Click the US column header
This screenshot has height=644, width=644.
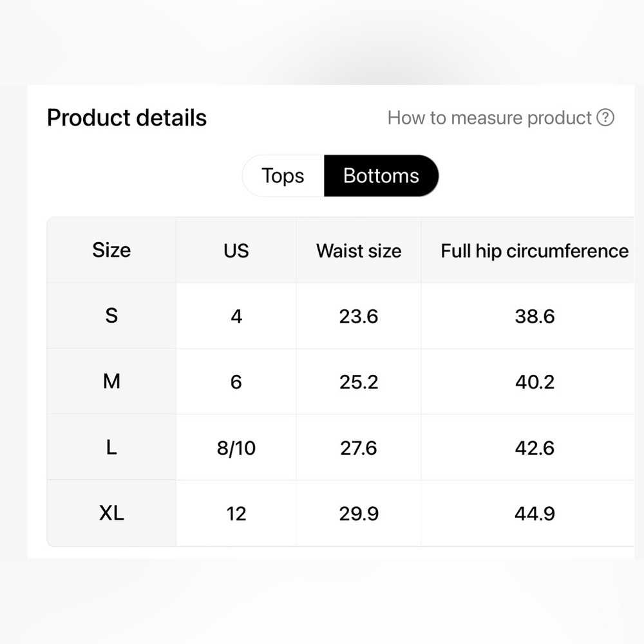pyautogui.click(x=236, y=250)
